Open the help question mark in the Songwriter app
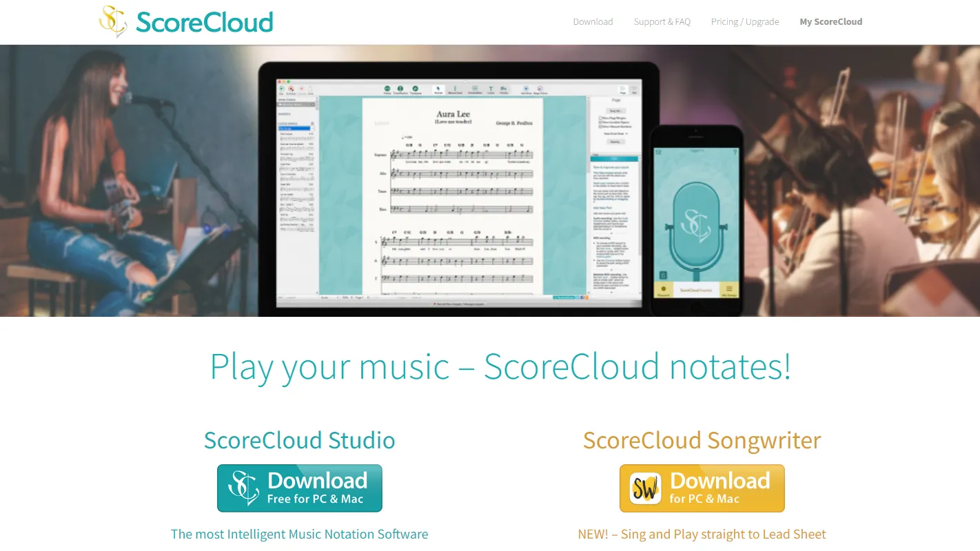Screen dimensions: 980x551 click(x=735, y=152)
